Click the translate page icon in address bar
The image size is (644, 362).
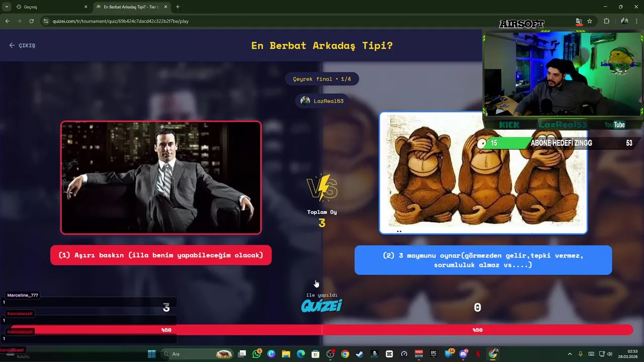(x=579, y=21)
